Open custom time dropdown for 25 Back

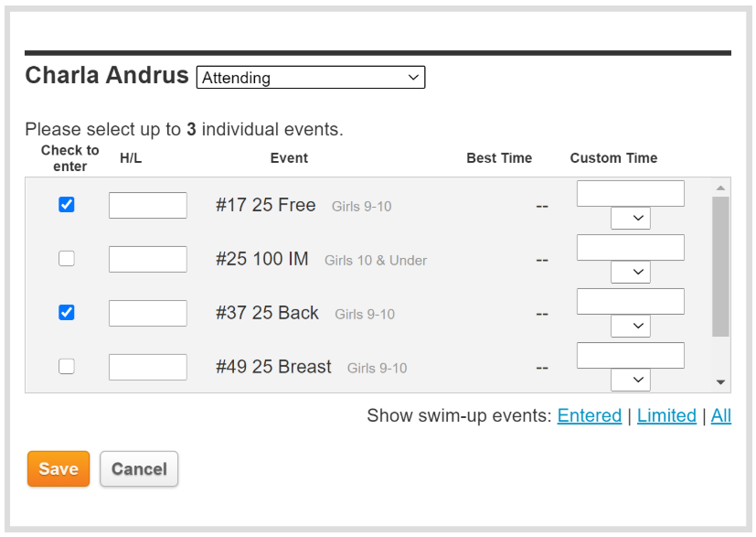click(631, 327)
